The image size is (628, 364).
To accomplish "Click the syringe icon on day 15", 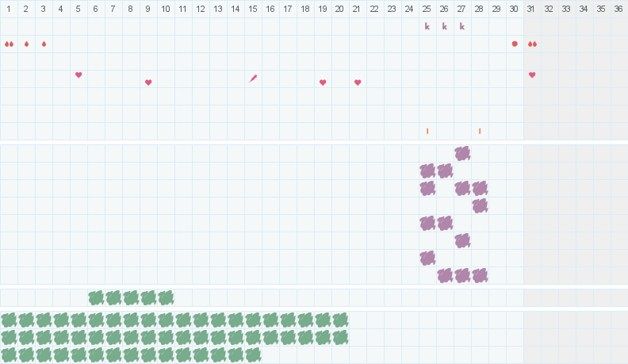I will [x=253, y=79].
